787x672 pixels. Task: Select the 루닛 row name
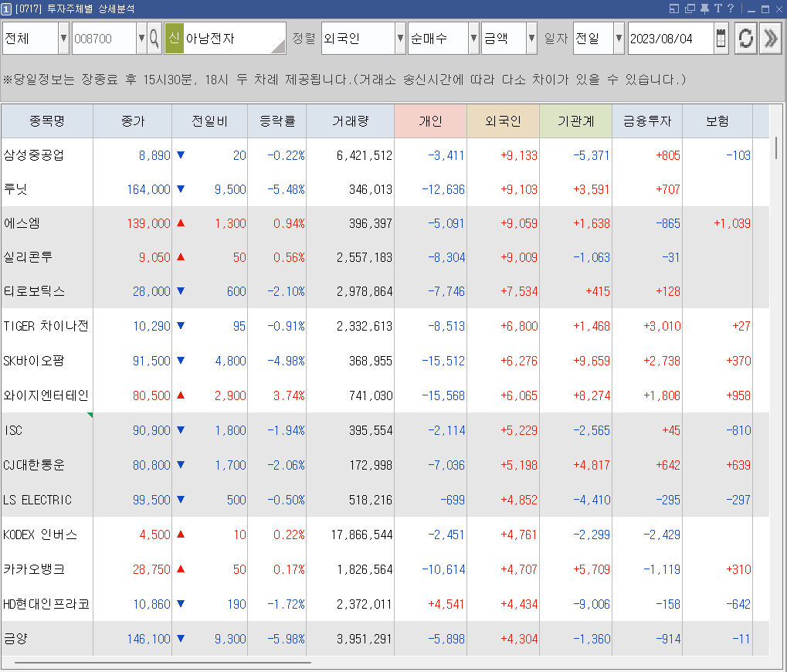coord(15,189)
